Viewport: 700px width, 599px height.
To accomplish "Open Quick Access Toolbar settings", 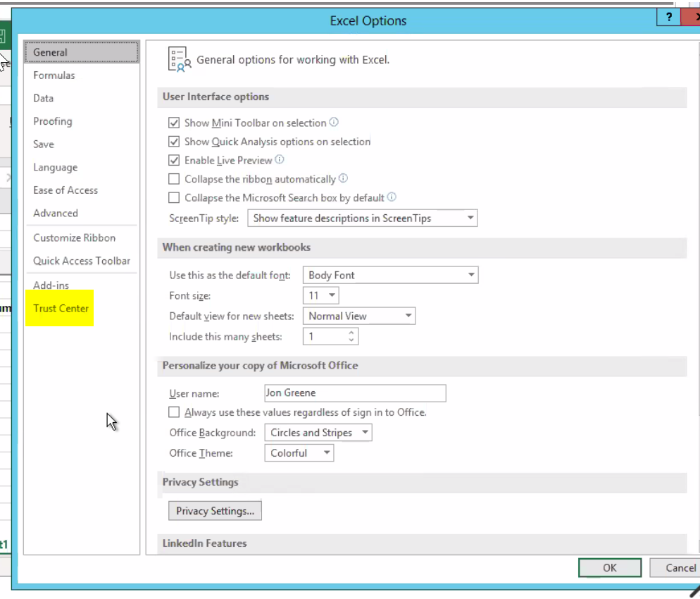I will coord(82,261).
